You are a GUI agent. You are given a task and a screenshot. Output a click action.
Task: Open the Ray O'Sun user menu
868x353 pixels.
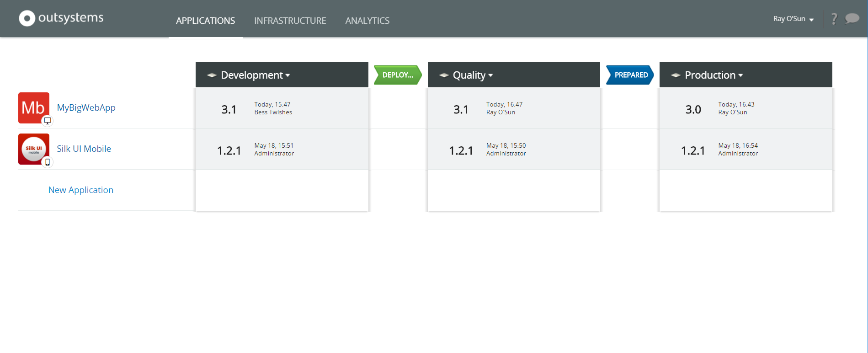click(793, 19)
